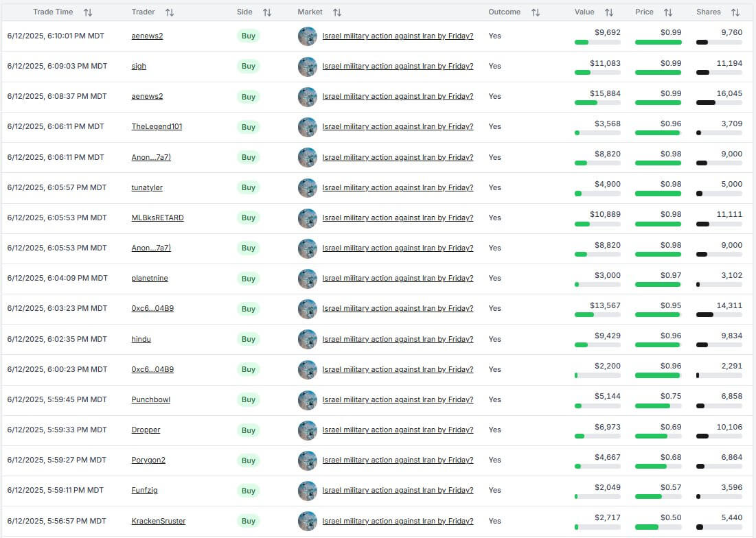Click the market avatar on the Punchbowl row
756x538 pixels.
(307, 399)
